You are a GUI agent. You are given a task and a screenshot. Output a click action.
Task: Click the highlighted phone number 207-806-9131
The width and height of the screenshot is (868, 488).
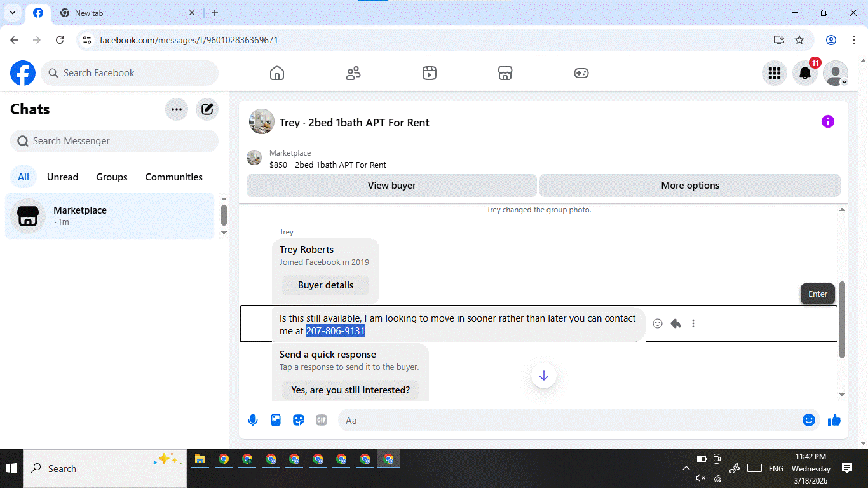coord(336,331)
